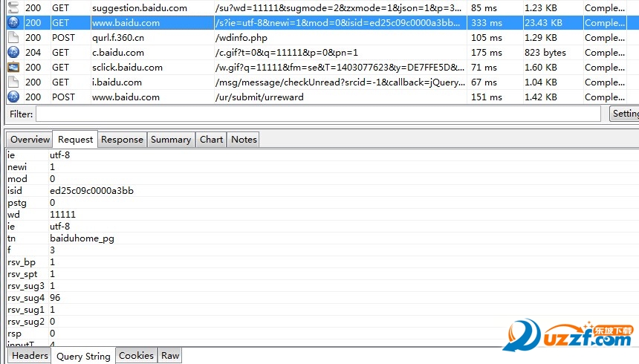Select the f parameter row
The width and height of the screenshot is (639, 364).
click(322, 250)
